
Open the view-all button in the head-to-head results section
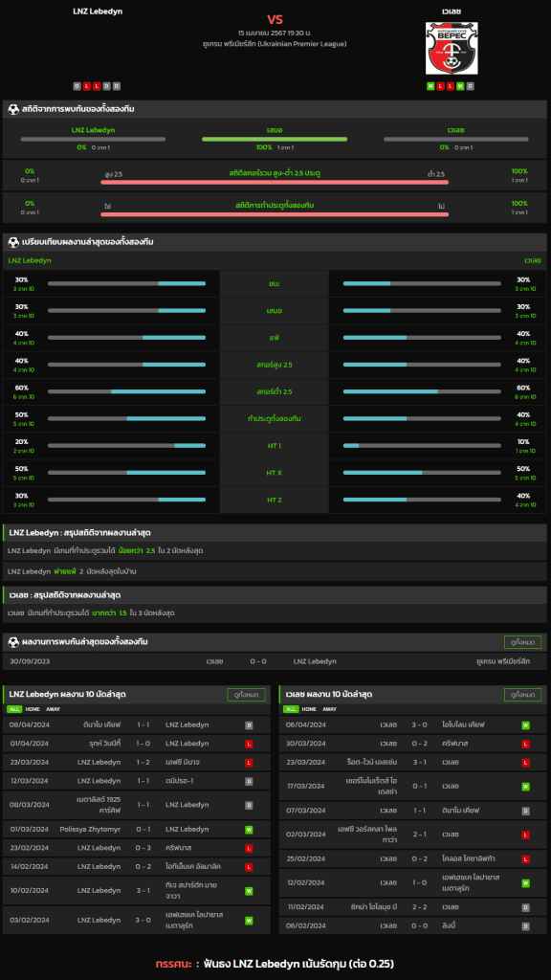coord(523,642)
